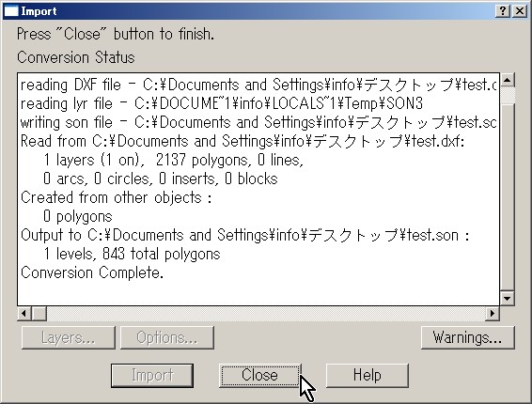Click the horizontal scrollbar right arrow
This screenshot has height=404, width=532.
point(493,313)
